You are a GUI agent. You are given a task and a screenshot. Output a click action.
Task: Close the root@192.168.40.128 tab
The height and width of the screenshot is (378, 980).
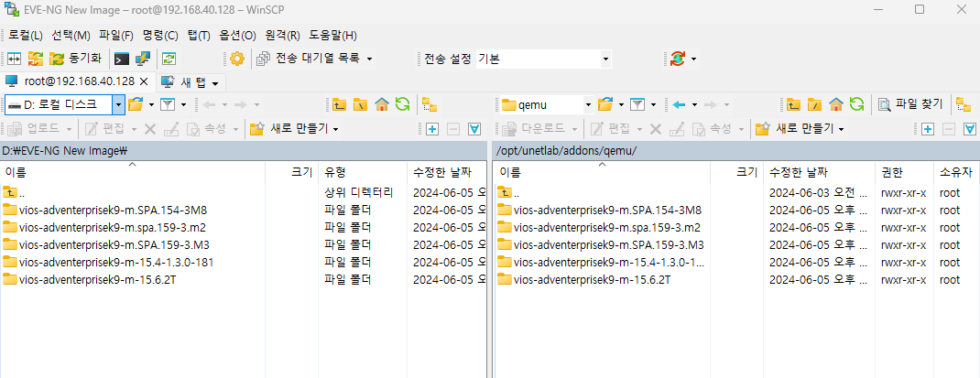(x=143, y=81)
